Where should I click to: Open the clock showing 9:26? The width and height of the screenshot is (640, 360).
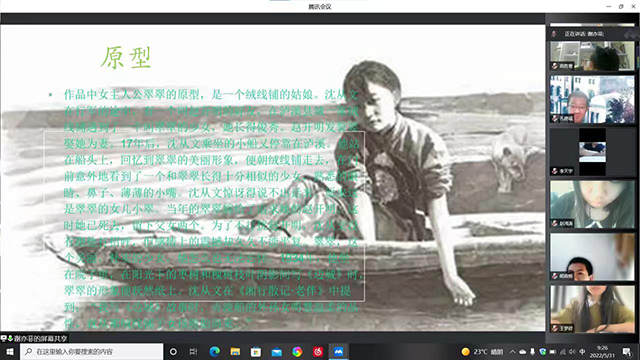pos(602,351)
